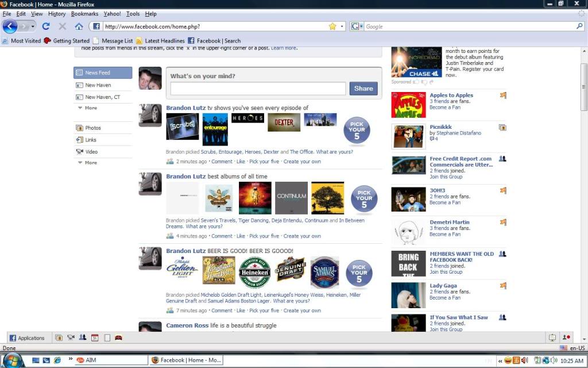This screenshot has height=368, width=588.
Task: Become a Fan of Lady Gaga
Action: 444,297
